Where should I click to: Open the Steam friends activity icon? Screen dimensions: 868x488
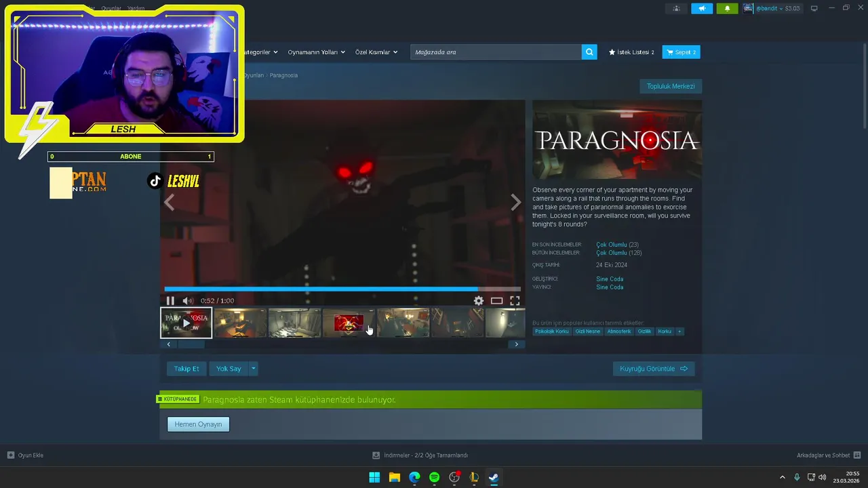676,8
